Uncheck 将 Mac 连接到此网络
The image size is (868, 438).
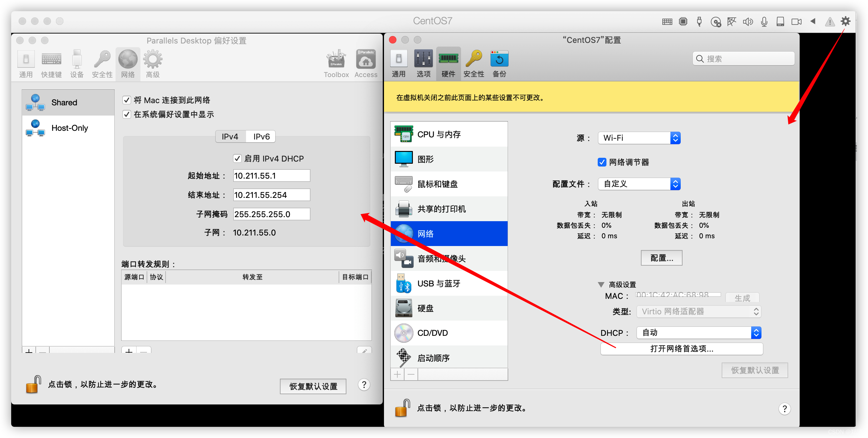[127, 100]
